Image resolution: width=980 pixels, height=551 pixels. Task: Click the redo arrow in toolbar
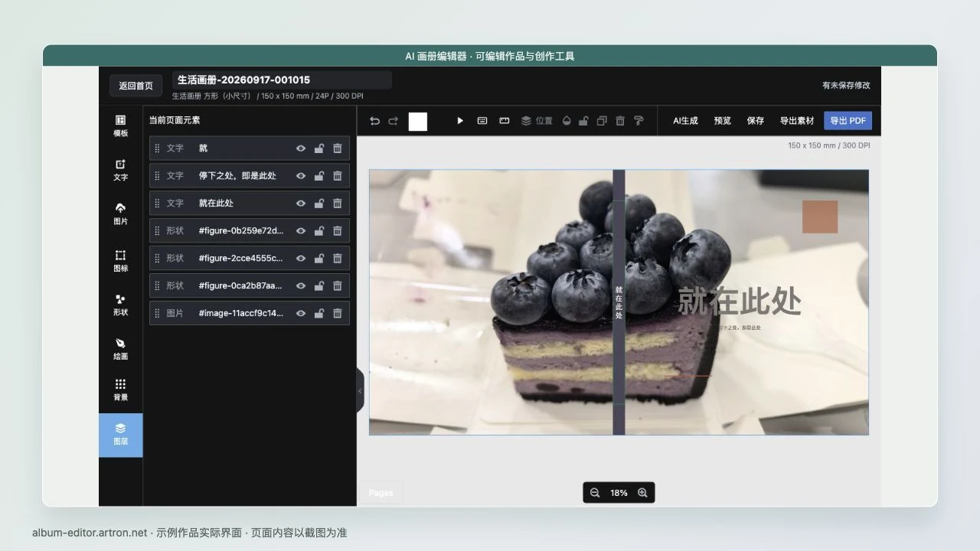(393, 121)
